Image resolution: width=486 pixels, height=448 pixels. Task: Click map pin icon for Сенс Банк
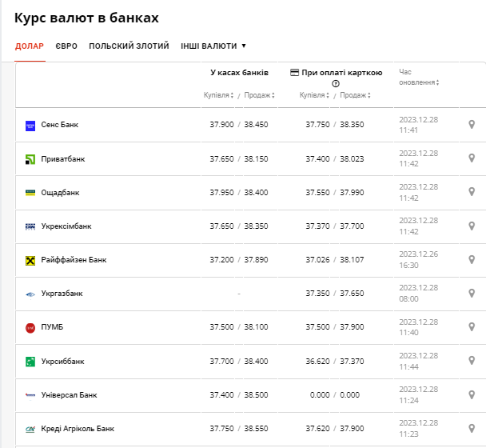point(472,125)
